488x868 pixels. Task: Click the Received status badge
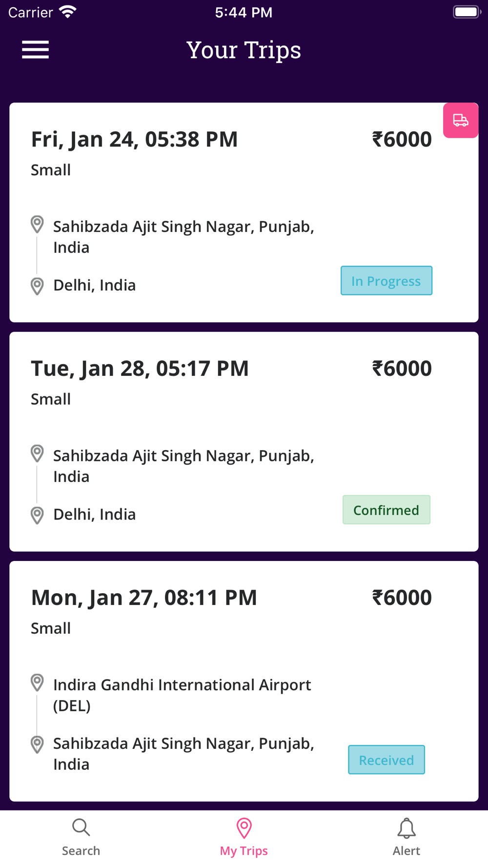386,760
